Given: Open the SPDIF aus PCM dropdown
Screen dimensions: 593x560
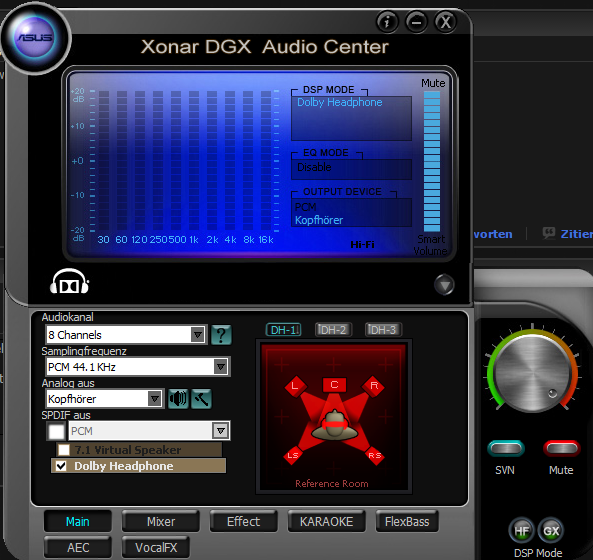Looking at the screenshot, I should pos(149,431).
